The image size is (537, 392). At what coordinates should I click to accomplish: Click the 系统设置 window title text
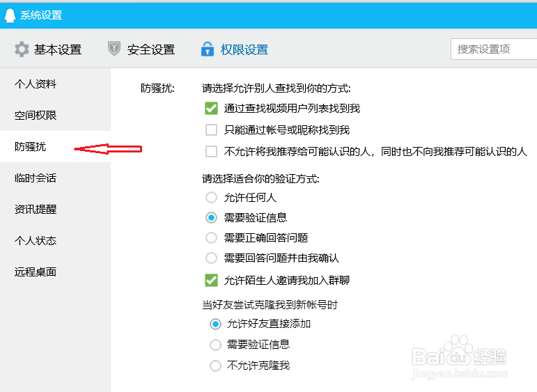(x=41, y=15)
